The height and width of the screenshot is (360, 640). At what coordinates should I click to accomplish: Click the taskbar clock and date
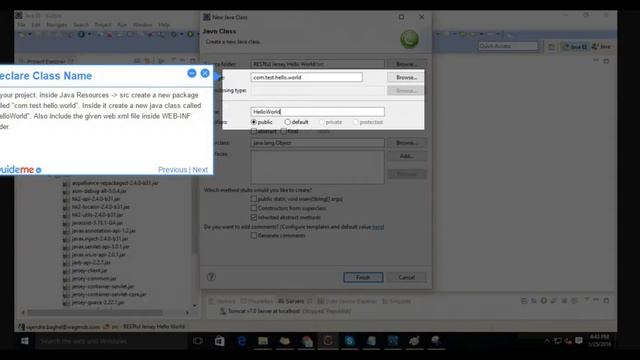point(600,340)
